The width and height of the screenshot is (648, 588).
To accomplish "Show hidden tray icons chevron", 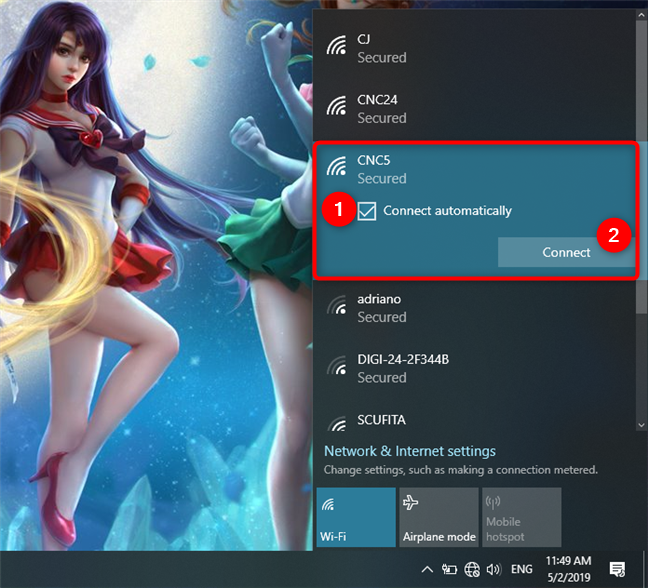I will tap(427, 569).
